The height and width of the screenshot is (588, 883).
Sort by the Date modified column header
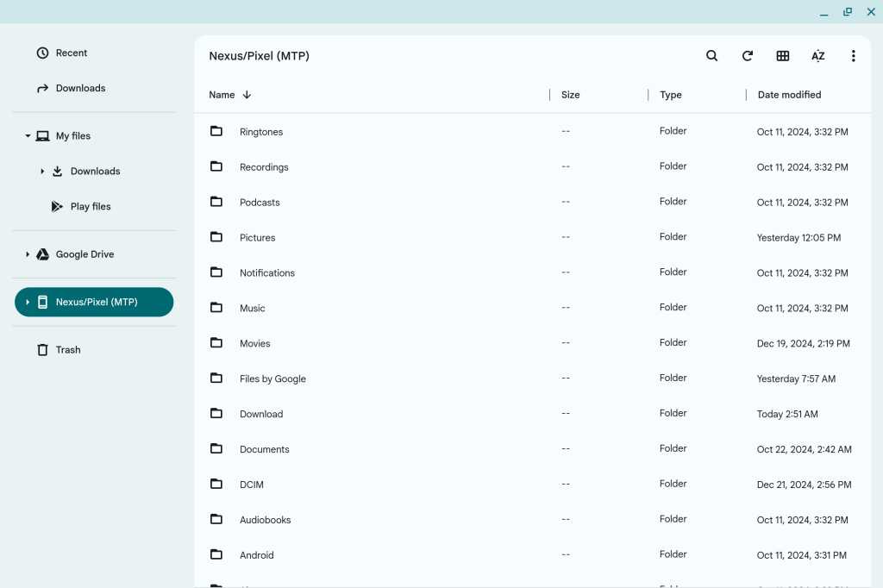click(790, 95)
